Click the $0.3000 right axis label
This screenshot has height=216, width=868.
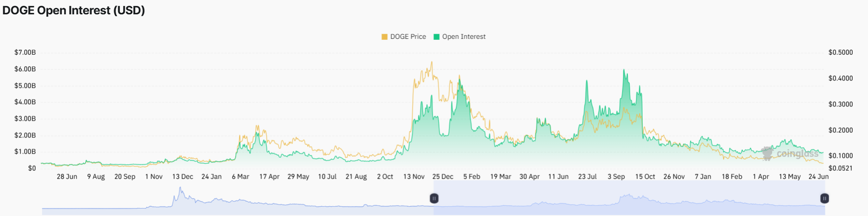click(841, 104)
